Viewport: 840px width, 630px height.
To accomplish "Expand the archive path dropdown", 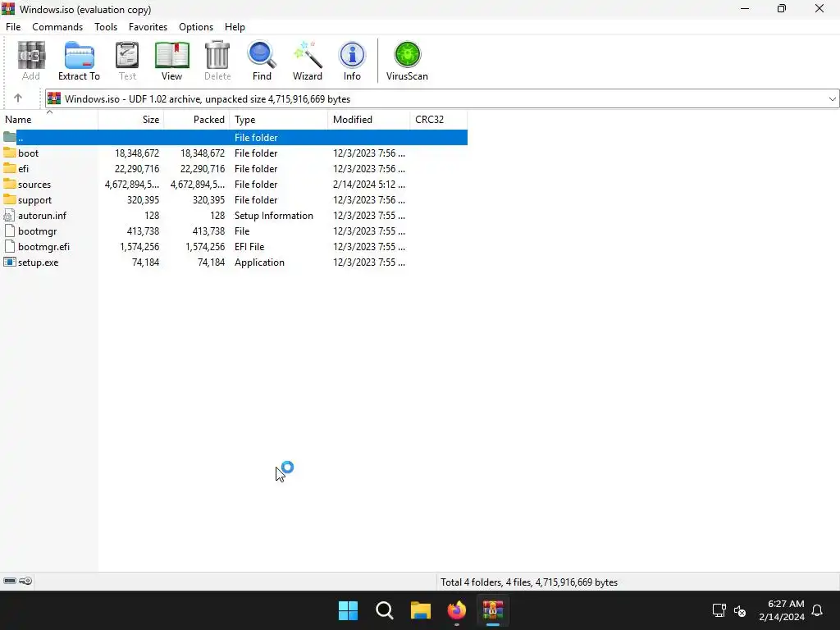I will click(832, 98).
